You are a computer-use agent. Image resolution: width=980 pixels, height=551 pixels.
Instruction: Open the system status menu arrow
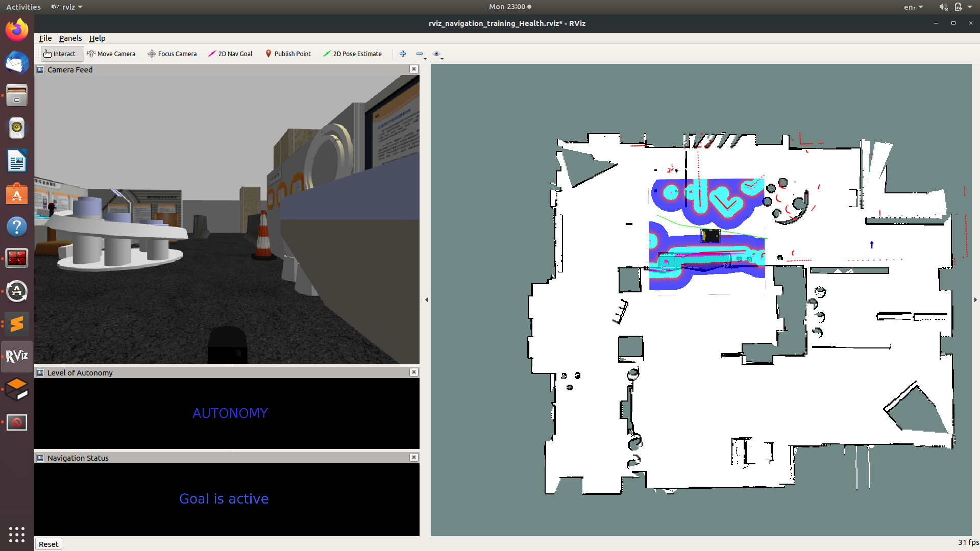tap(970, 7)
